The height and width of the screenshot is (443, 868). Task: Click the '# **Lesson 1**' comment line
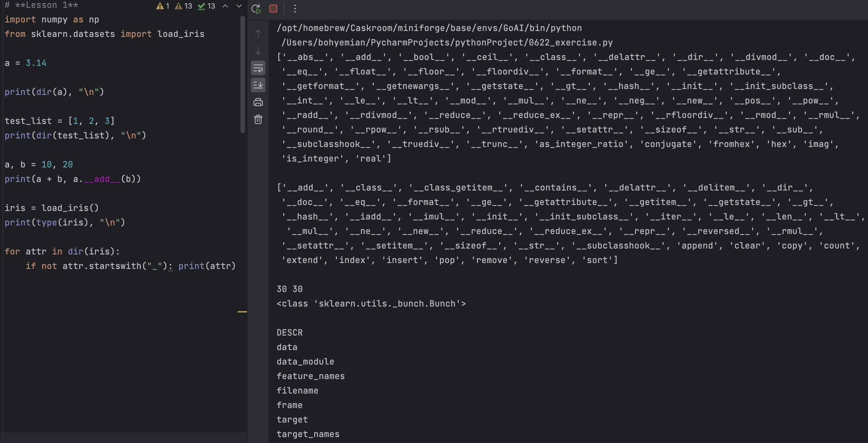coord(41,5)
